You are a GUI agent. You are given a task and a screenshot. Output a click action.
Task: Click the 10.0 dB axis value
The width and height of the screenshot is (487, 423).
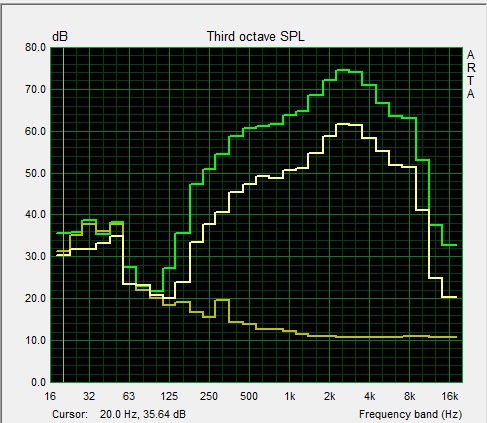pyautogui.click(x=35, y=340)
